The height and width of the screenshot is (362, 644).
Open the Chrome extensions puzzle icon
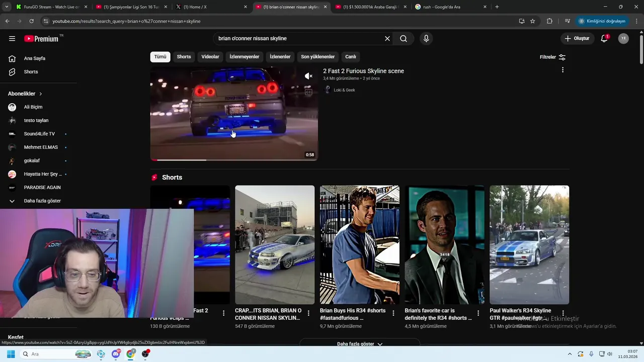click(549, 21)
